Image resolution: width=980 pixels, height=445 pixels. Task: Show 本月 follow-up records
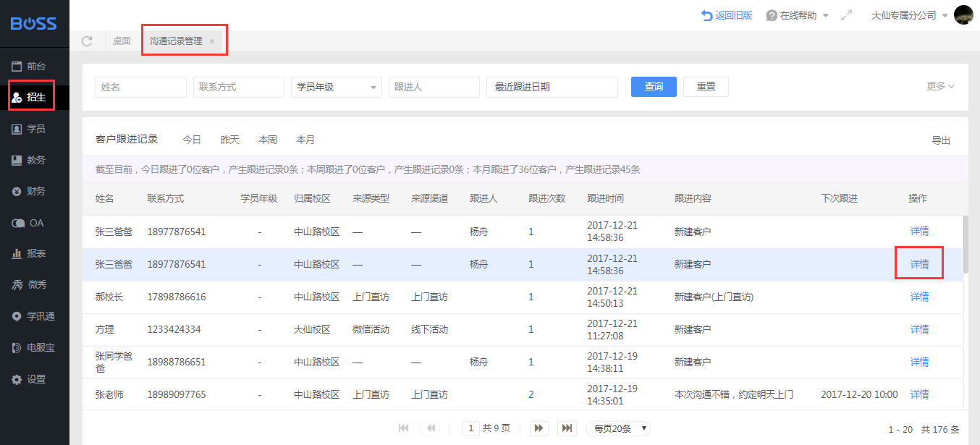tap(305, 140)
